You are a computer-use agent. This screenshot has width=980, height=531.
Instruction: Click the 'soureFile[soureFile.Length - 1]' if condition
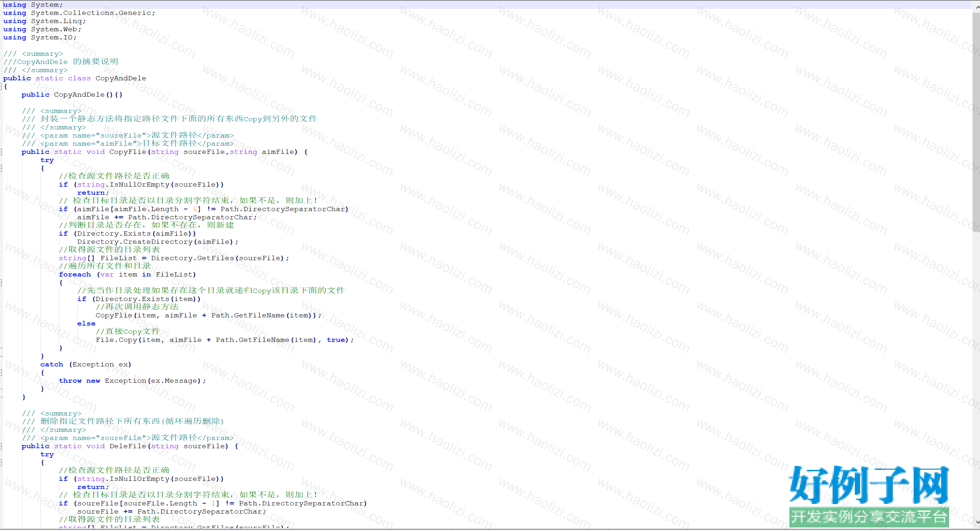(213, 503)
